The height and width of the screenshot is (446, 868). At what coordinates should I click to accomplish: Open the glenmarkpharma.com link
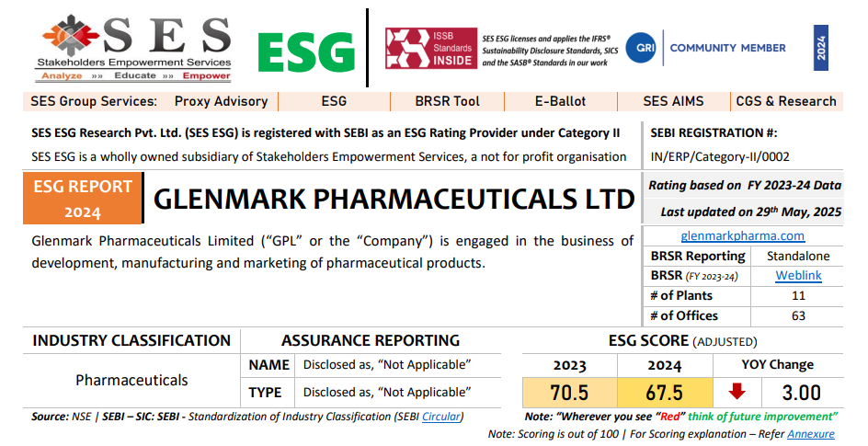pos(742,235)
